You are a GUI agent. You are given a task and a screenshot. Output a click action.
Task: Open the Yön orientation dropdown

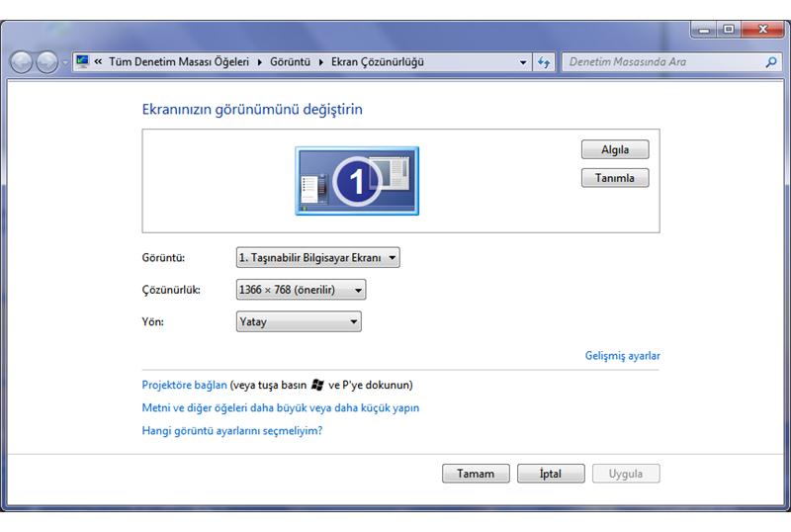(299, 321)
